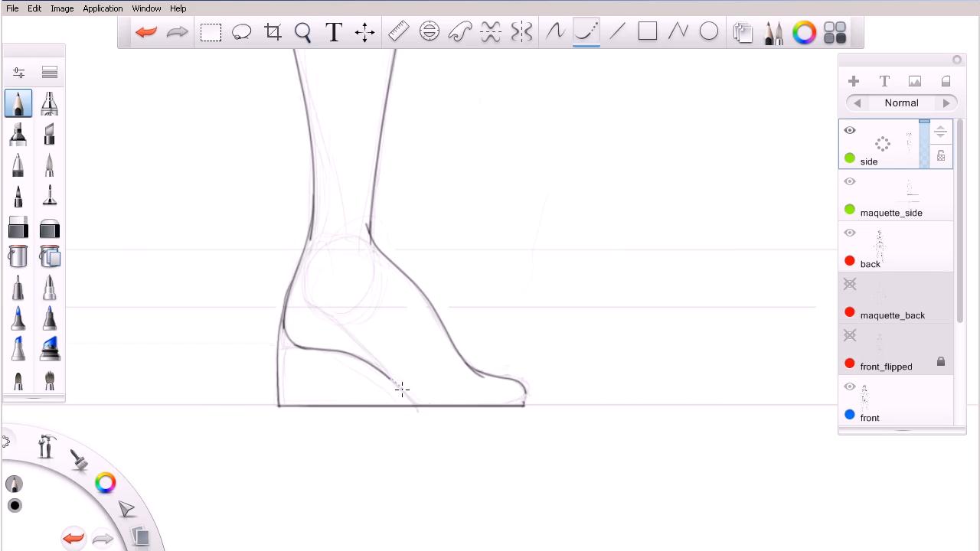Enable the French Curve guide
The image size is (980, 551).
pyautogui.click(x=460, y=32)
